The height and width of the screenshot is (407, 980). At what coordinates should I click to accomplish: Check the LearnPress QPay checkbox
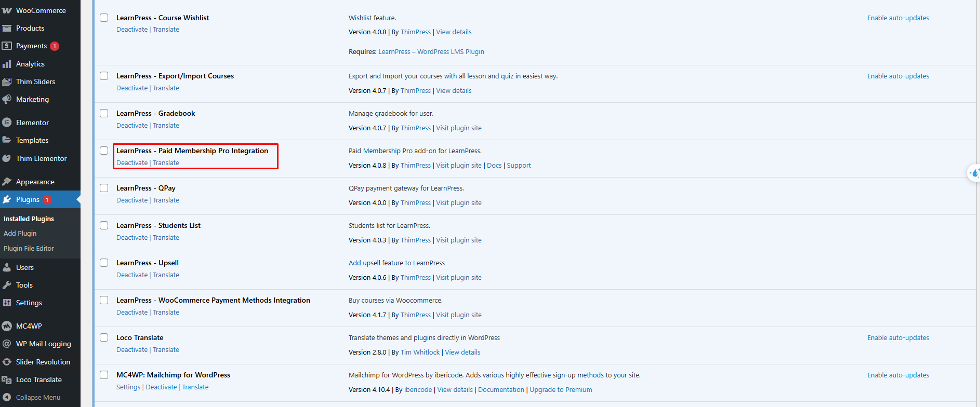click(x=104, y=188)
